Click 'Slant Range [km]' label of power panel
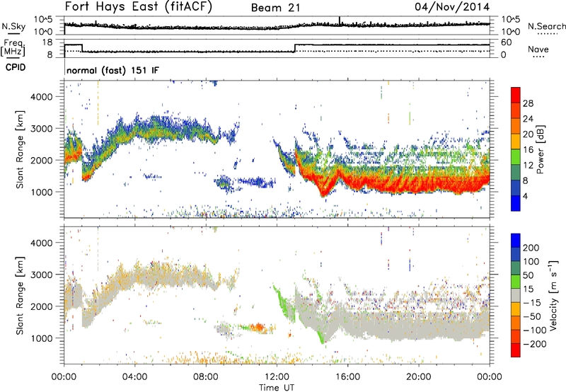This screenshot has width=566, height=392. (20, 149)
